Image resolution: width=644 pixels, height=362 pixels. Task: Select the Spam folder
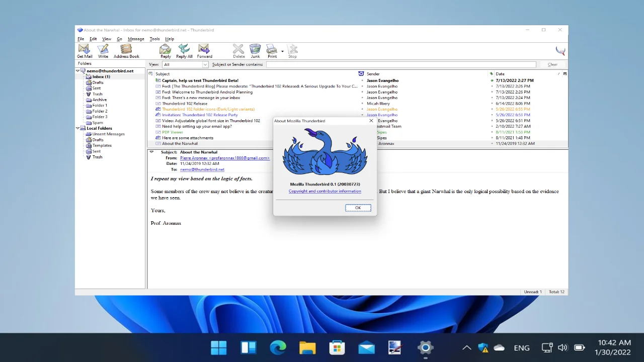pos(97,123)
